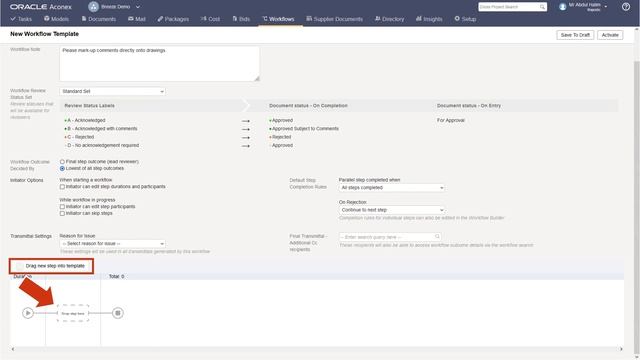The image size is (640, 360).
Task: Expand the Breeze Demo project switcher chevron
Action: point(138,7)
